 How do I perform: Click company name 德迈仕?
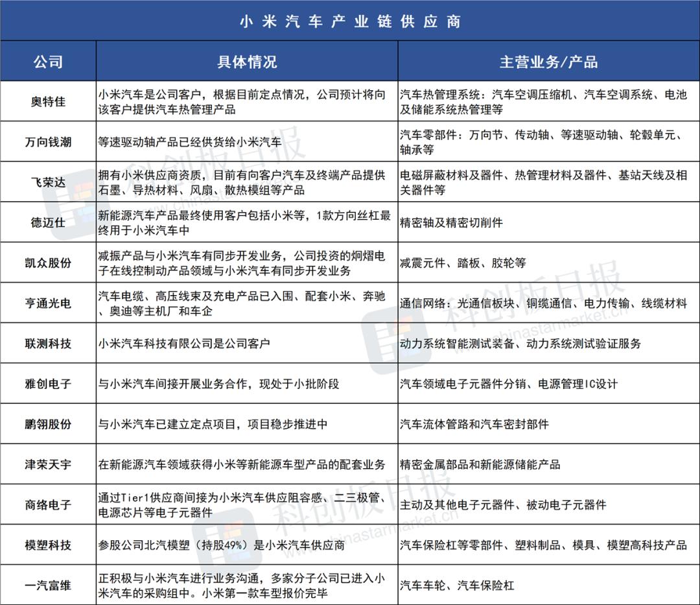point(48,222)
